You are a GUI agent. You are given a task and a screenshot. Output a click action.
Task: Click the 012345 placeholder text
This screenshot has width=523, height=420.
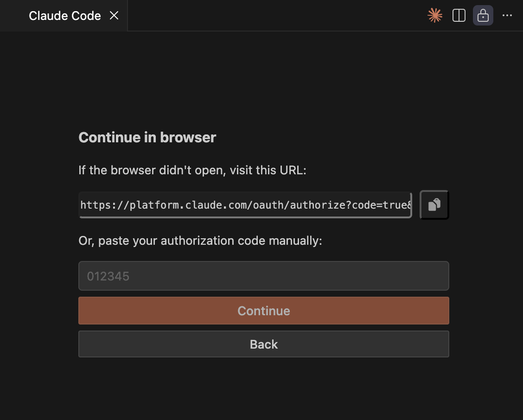pyautogui.click(x=108, y=277)
